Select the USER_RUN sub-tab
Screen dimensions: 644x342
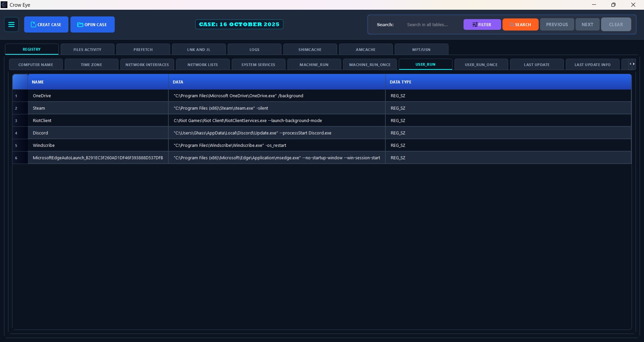click(x=426, y=64)
